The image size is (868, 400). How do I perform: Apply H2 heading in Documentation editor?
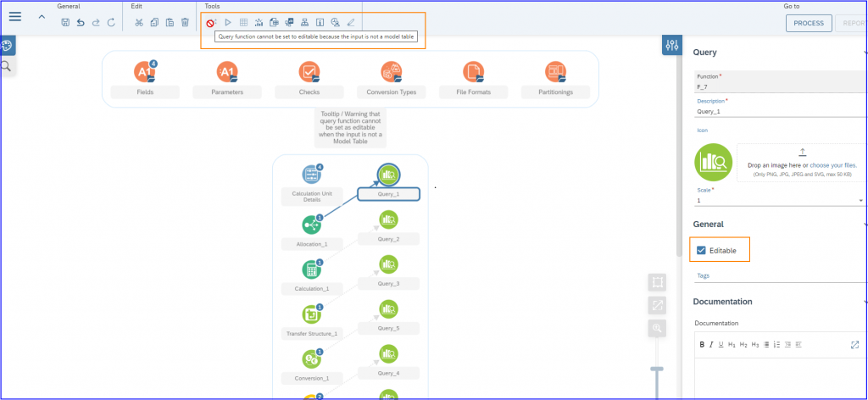pyautogui.click(x=743, y=345)
